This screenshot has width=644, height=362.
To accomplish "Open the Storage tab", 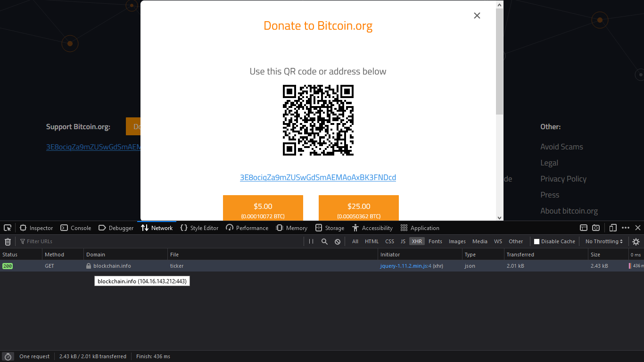I will pyautogui.click(x=330, y=228).
